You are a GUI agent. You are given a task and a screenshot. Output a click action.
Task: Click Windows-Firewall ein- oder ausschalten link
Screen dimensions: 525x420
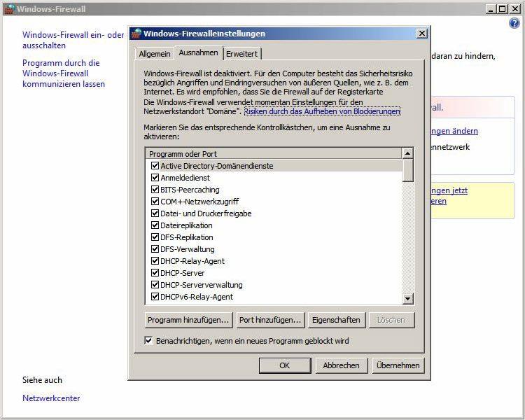[x=73, y=40]
